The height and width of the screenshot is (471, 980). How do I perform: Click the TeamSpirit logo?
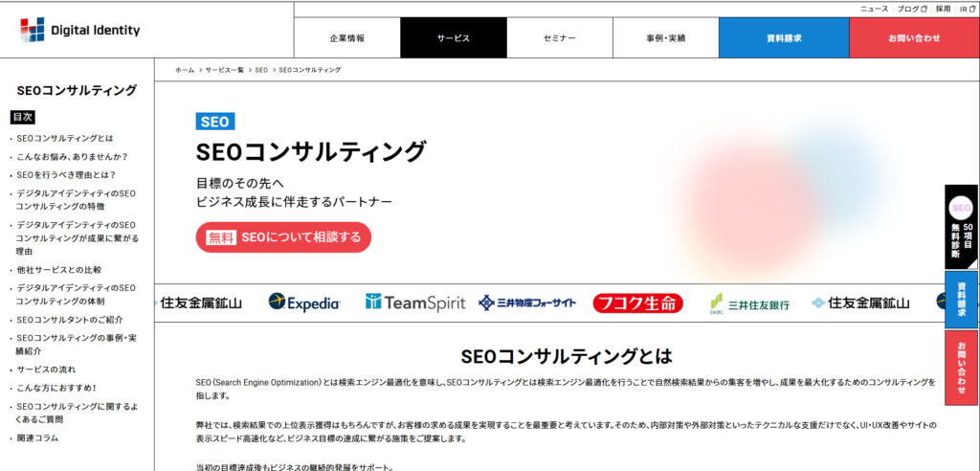(x=415, y=303)
